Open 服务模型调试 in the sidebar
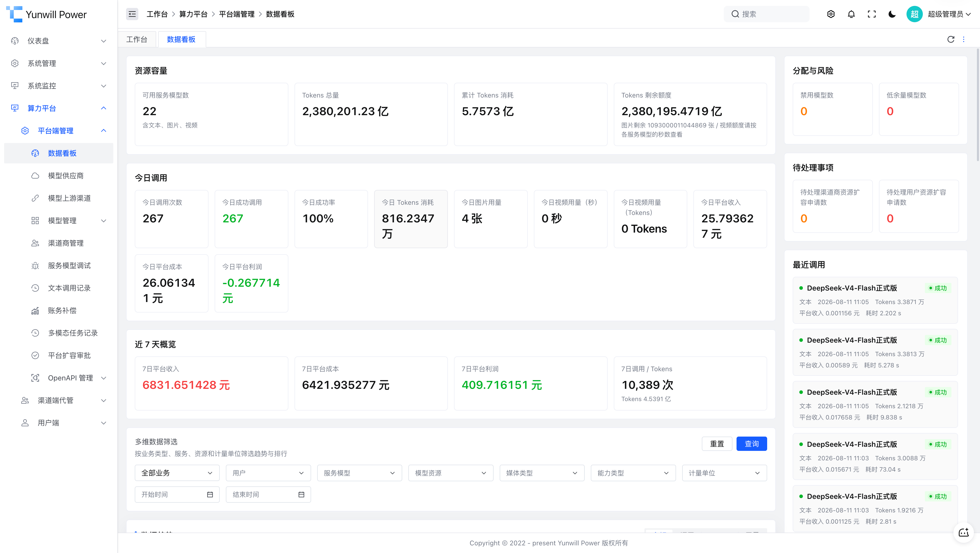 coord(59,265)
